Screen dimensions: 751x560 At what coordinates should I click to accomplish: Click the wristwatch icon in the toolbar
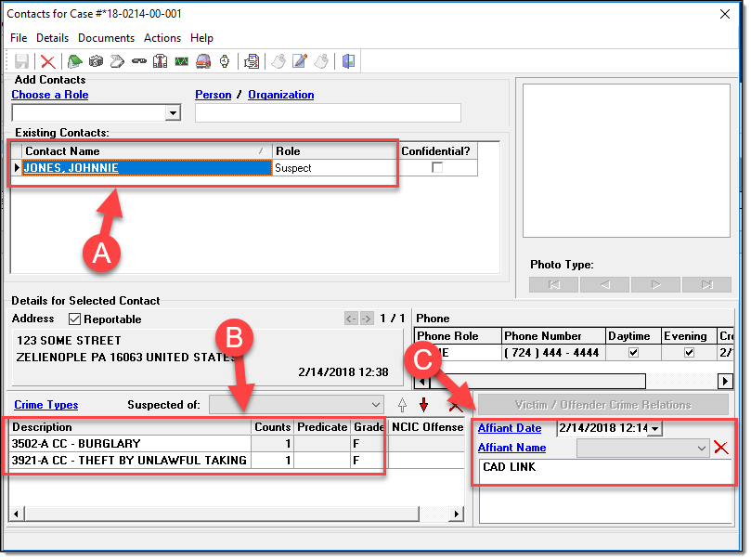(224, 61)
